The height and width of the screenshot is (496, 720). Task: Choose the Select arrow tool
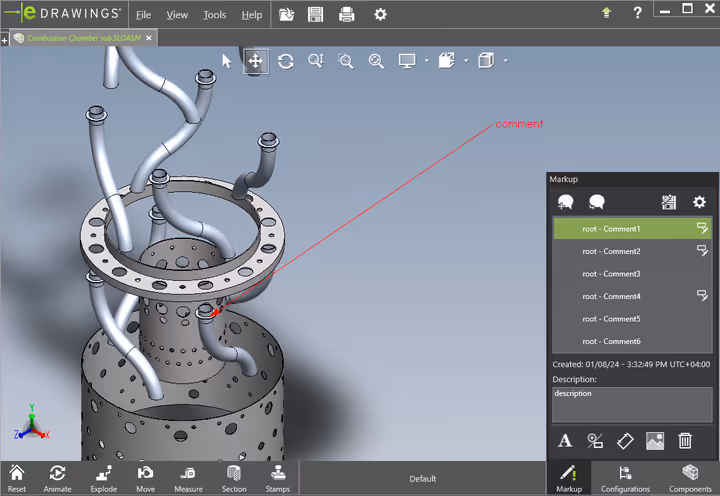227,61
